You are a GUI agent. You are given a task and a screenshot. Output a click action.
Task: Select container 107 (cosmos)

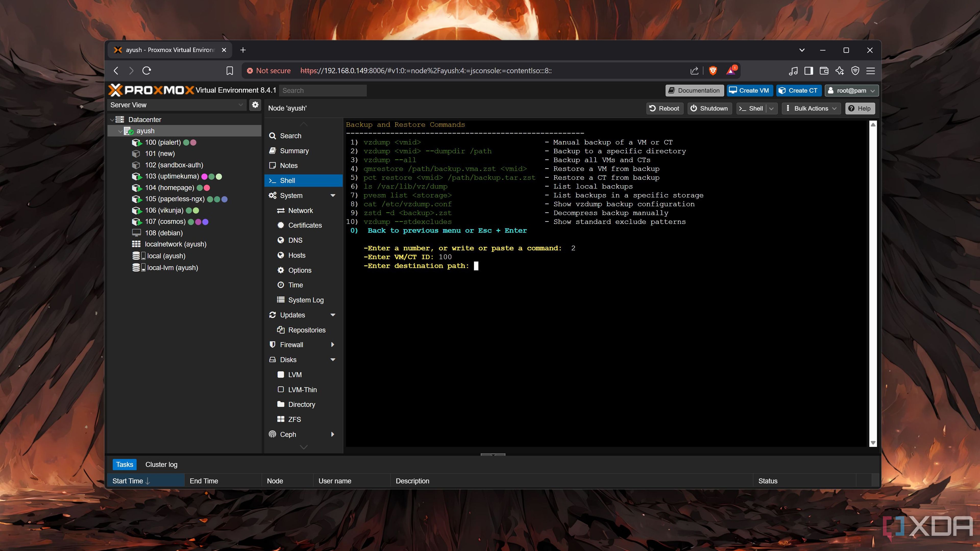[165, 222]
